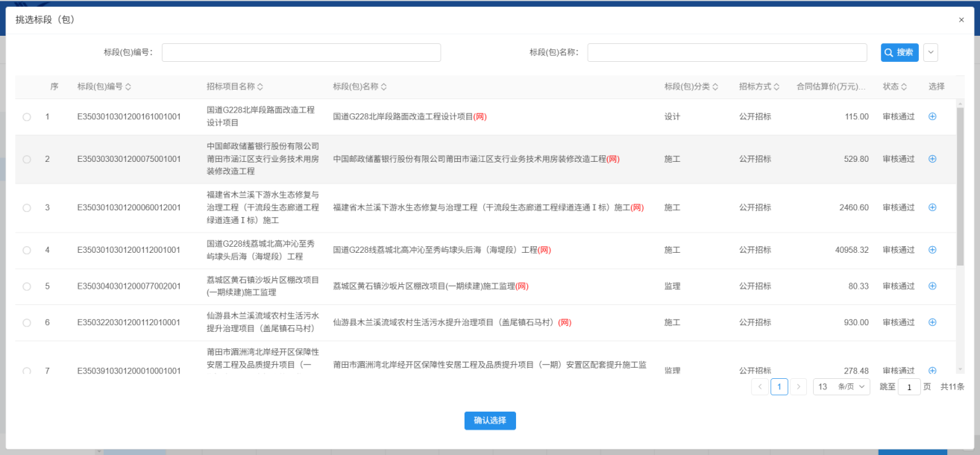This screenshot has width=980, height=455.
Task: Go to page 1 in pagination
Action: [x=779, y=387]
